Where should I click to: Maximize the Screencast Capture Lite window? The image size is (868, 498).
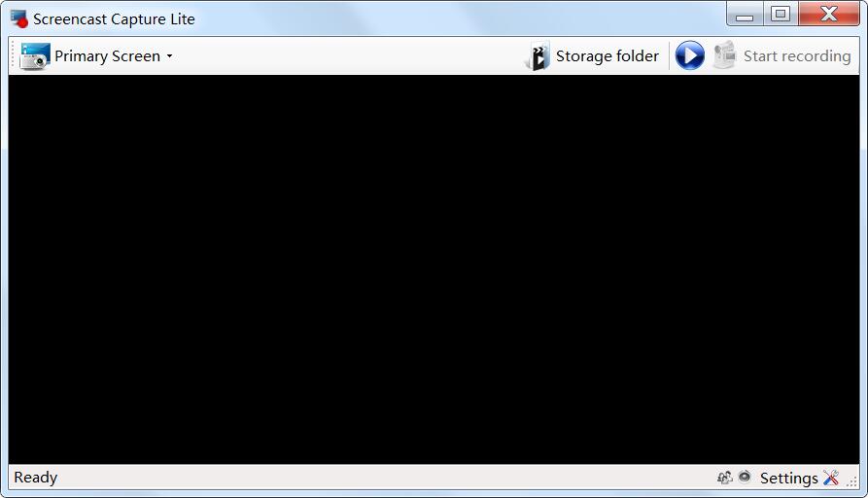click(x=781, y=14)
